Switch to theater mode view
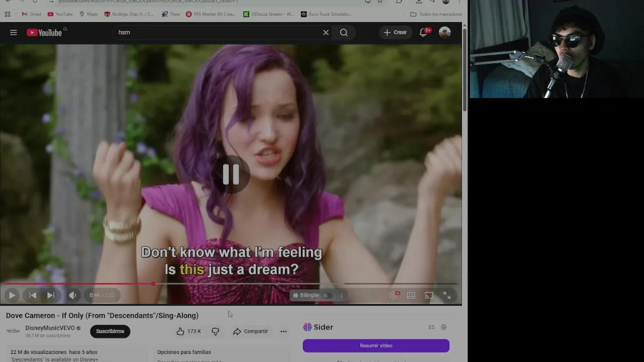The width and height of the screenshot is (644, 362). [x=411, y=295]
